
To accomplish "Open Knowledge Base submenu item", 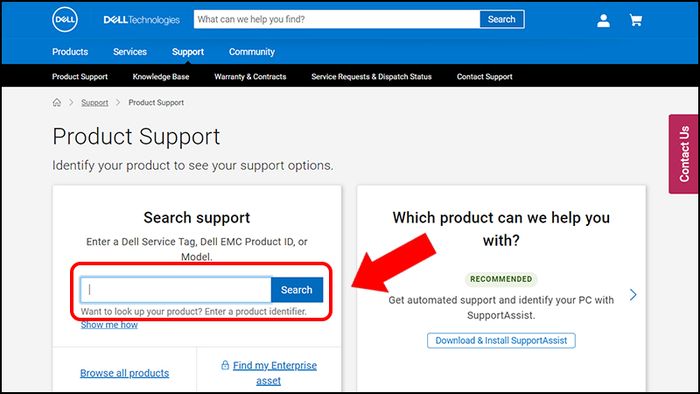I will pos(161,77).
